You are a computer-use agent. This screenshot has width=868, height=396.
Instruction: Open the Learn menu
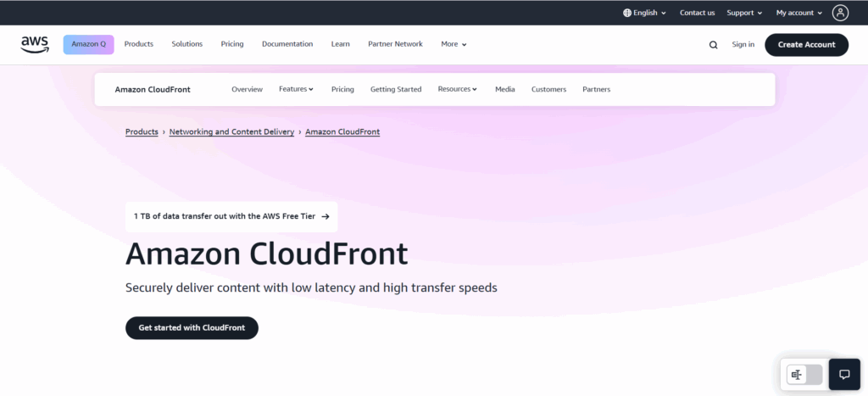pos(341,44)
